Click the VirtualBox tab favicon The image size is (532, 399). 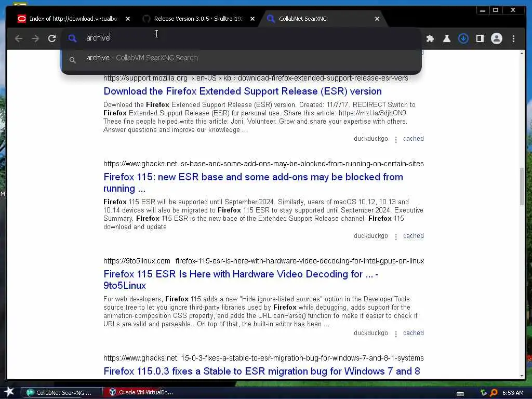[x=21, y=19]
